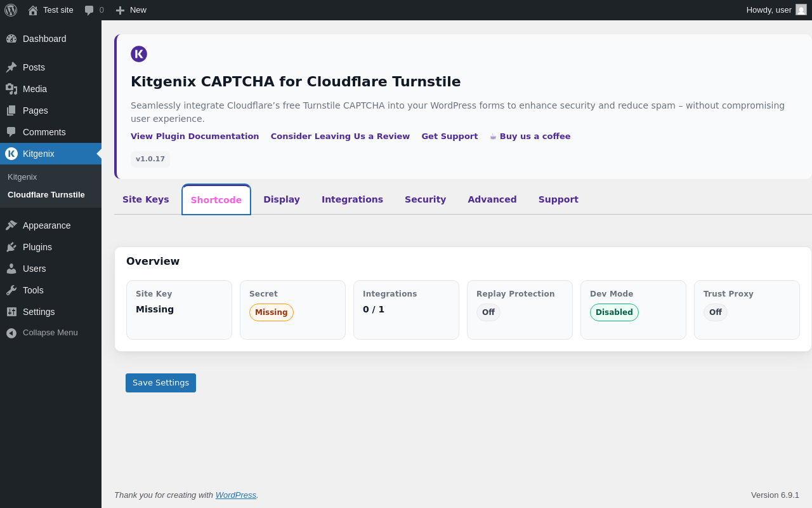Click the Dashboard gauge icon

(x=11, y=39)
